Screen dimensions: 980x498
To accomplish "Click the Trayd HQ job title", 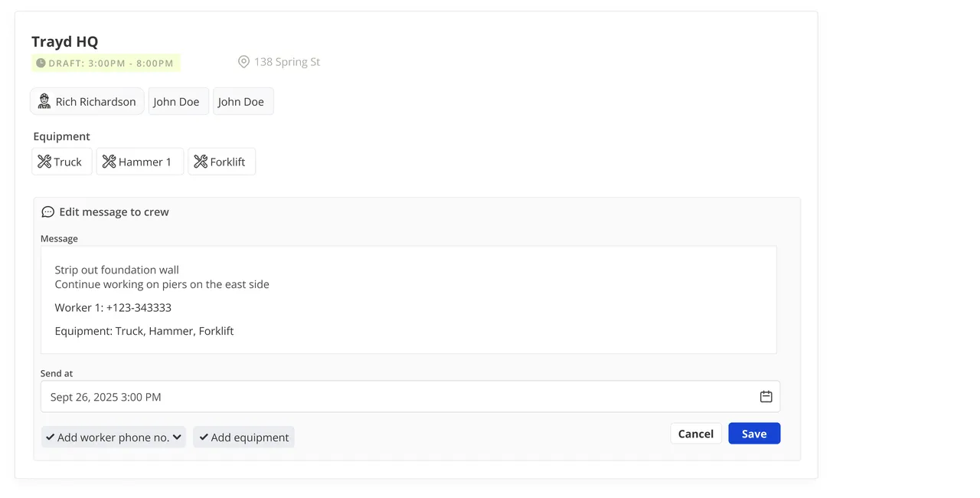I will click(65, 41).
